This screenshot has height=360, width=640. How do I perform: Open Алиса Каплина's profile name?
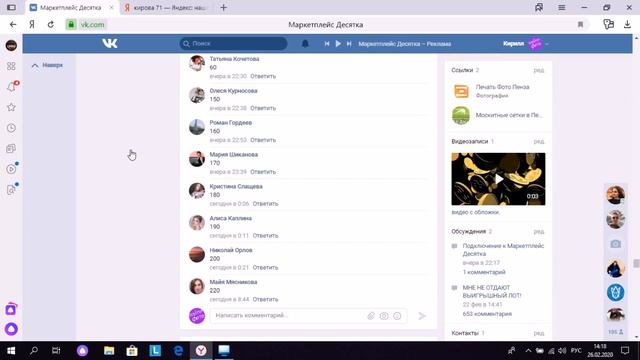click(x=231, y=218)
